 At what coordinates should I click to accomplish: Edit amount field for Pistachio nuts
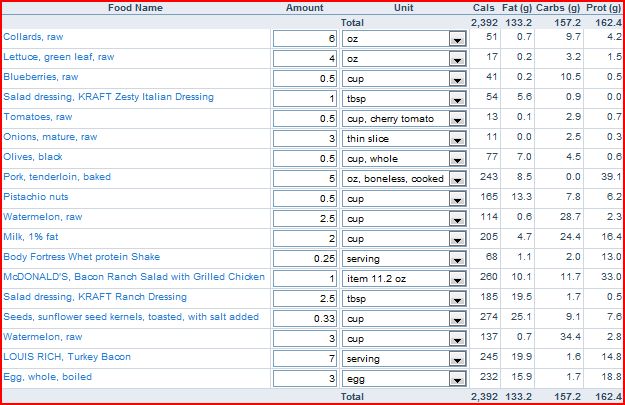(305, 199)
